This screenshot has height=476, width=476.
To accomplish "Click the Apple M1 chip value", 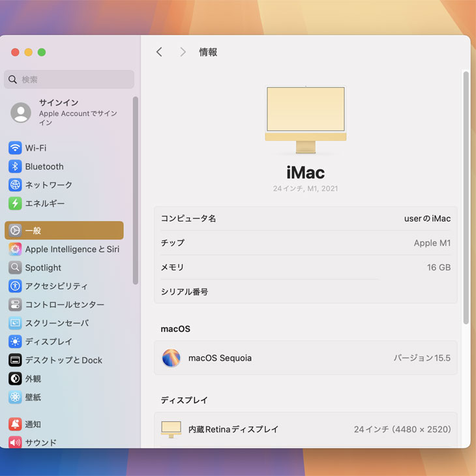I will 432,243.
